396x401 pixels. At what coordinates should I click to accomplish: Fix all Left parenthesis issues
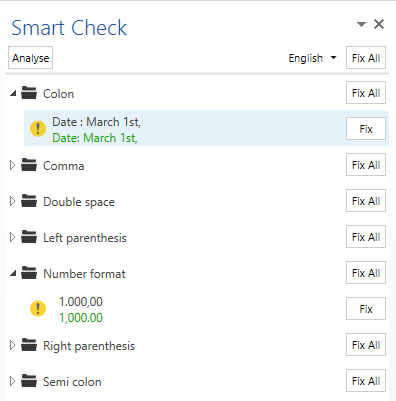[x=366, y=237]
